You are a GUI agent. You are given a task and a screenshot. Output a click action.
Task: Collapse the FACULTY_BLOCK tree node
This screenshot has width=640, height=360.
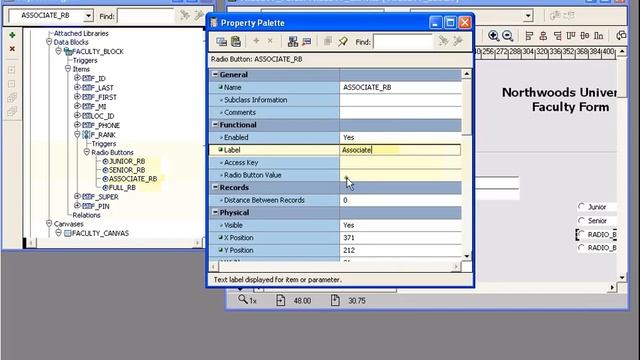point(58,51)
